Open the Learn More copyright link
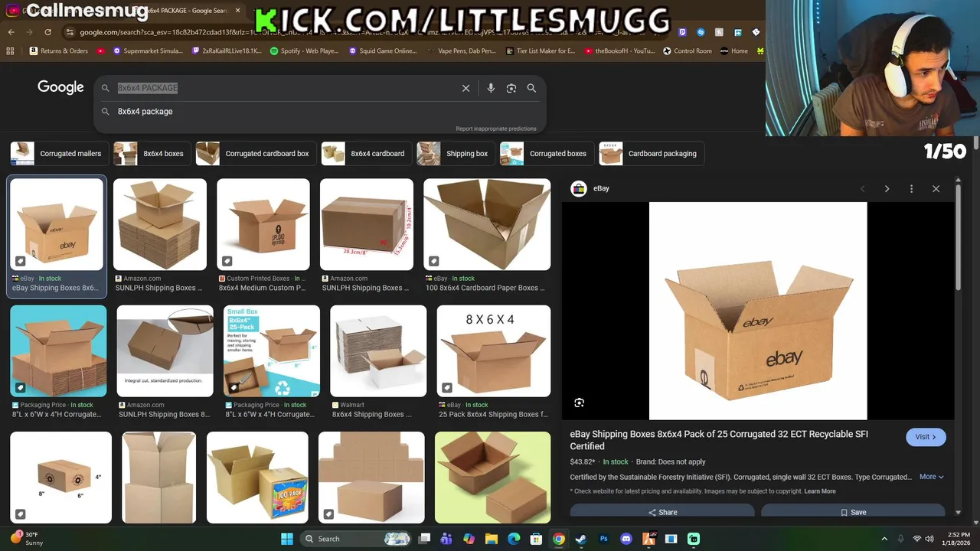The image size is (980, 551). coord(820,491)
